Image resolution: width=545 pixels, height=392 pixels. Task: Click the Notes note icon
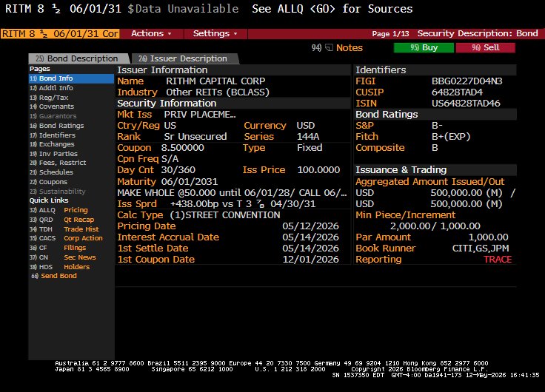(x=329, y=47)
